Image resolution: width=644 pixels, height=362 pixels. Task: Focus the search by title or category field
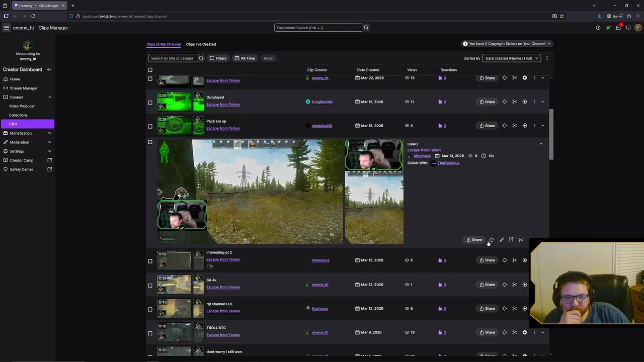[173, 58]
